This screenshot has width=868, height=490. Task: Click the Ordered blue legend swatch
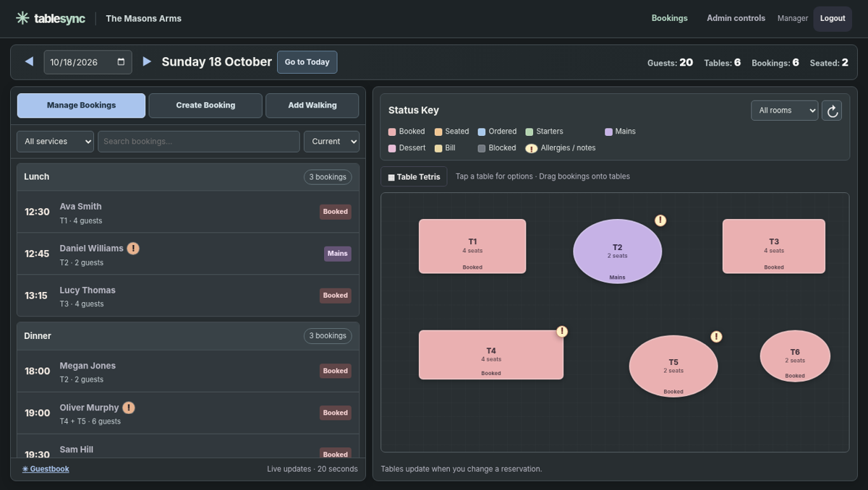point(482,132)
